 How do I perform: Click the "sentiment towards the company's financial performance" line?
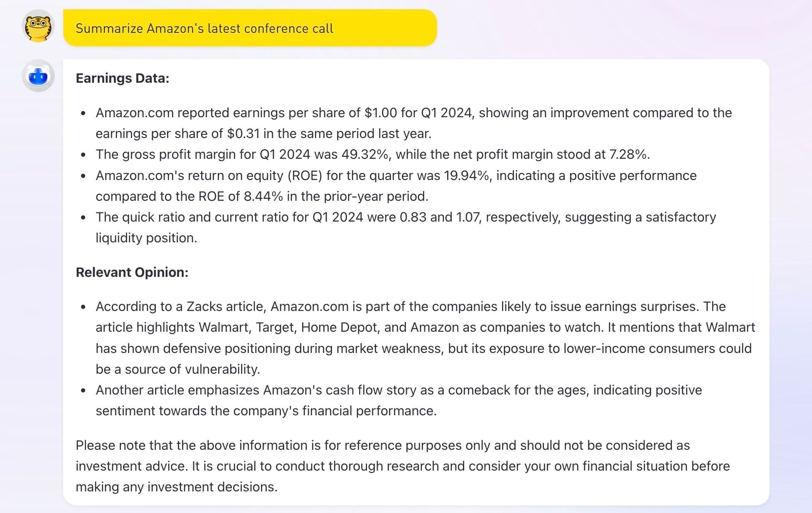pyautogui.click(x=266, y=411)
